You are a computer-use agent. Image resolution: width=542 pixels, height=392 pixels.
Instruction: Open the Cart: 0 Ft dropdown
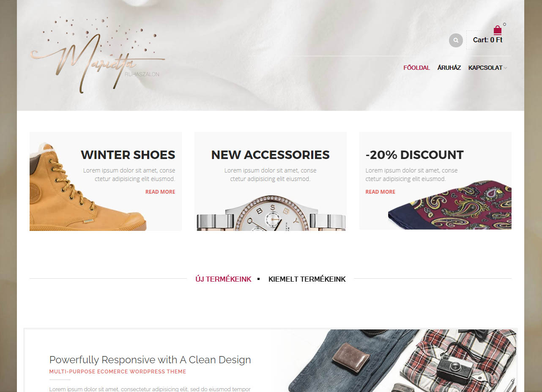487,40
